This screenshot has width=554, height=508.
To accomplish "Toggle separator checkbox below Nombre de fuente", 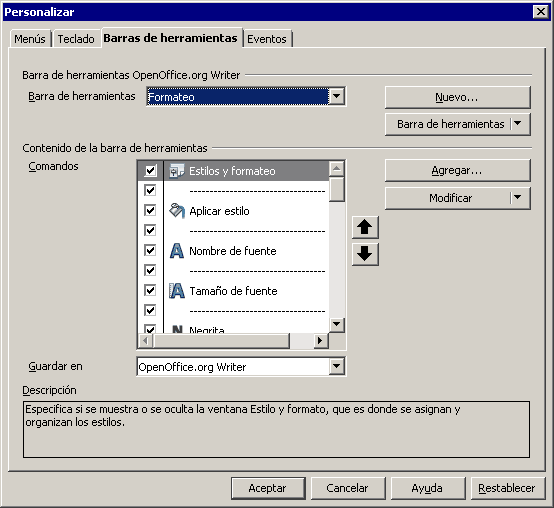I will (x=150, y=270).
